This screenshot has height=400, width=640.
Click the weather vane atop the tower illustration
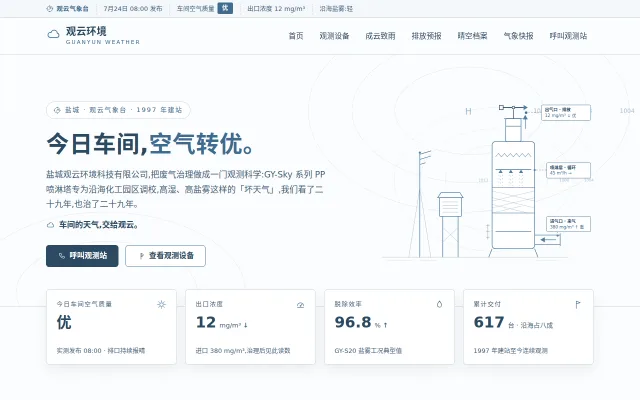coord(513,108)
